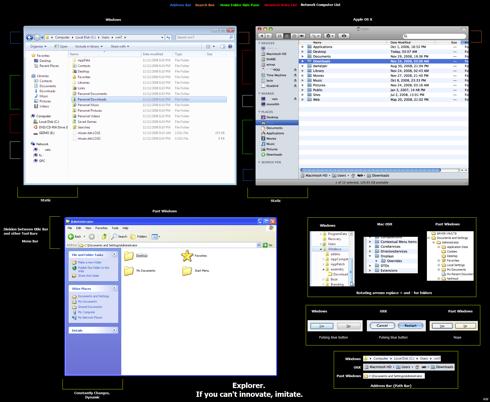The height and width of the screenshot is (402, 490).
Task: Open the File menu in XP Explorer
Action: point(70,228)
